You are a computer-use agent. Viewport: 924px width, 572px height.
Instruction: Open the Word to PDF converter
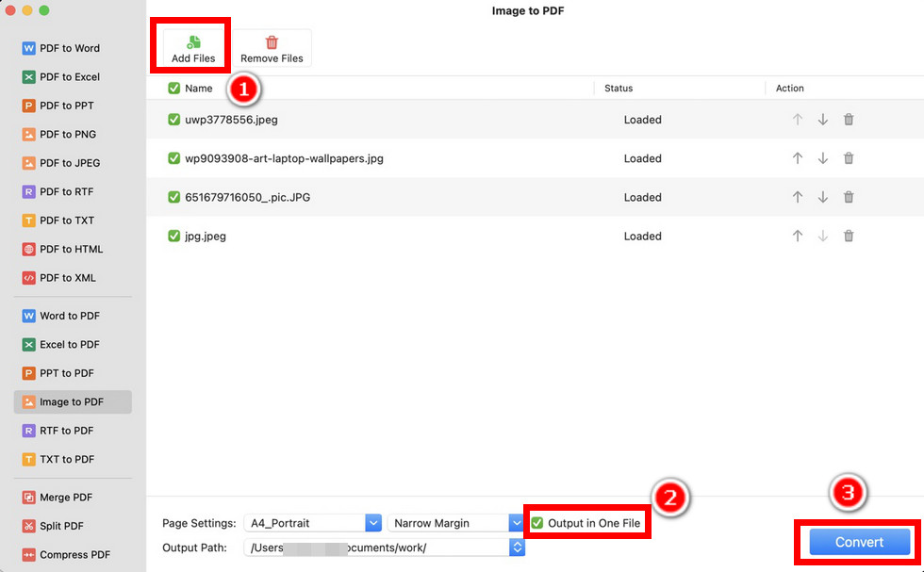click(66, 316)
